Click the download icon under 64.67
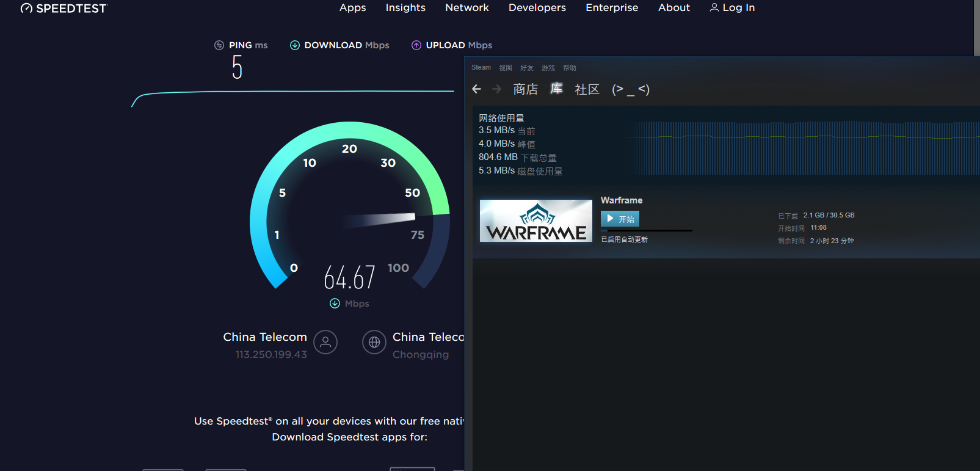The height and width of the screenshot is (471, 980). 335,304
